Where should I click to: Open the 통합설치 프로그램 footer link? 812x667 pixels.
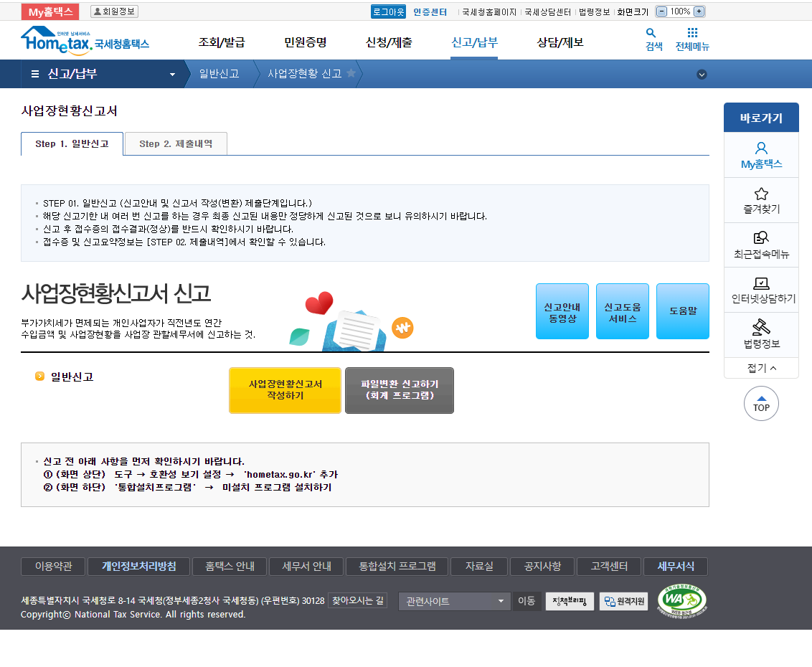(x=397, y=567)
